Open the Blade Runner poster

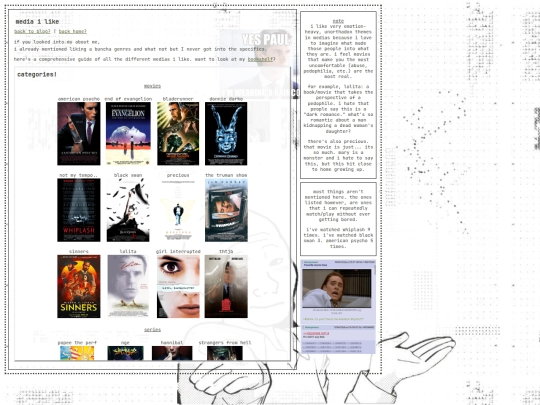click(x=178, y=134)
